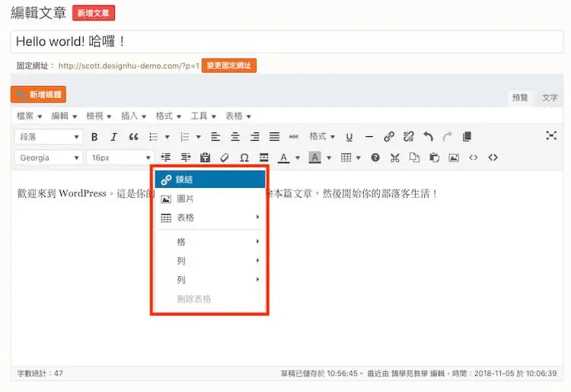Screen dimensions: 571x392
Task: Select 圖片 in the context menu
Action: pos(210,199)
